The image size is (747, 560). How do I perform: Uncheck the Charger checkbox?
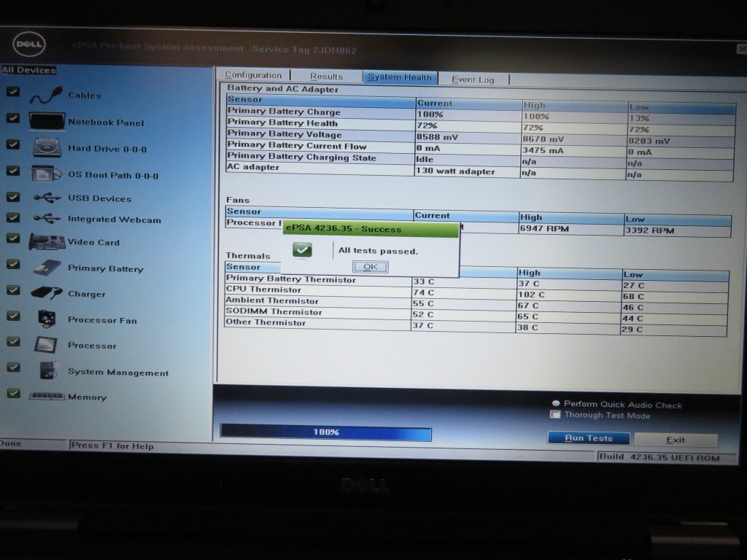pos(13,290)
